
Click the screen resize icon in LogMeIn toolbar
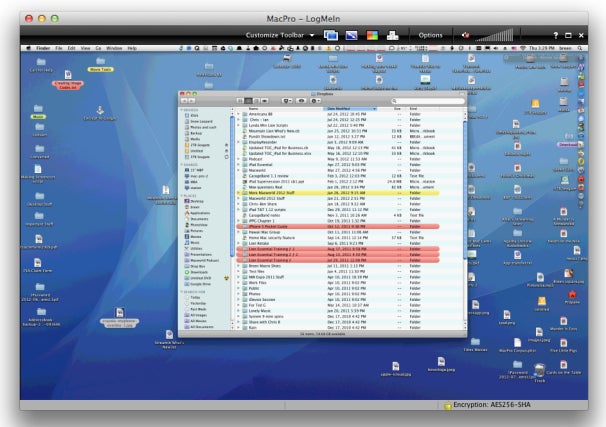[x=351, y=35]
